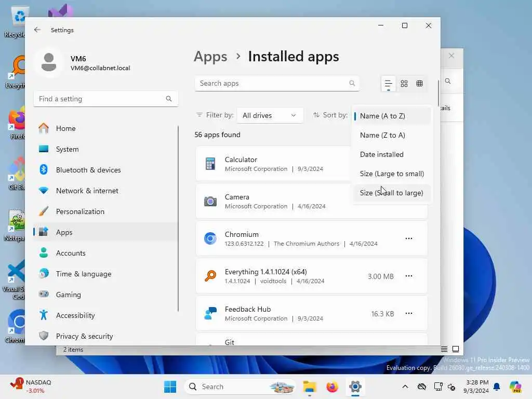Open Privacy & security settings
532x399 pixels.
[x=105, y=336]
